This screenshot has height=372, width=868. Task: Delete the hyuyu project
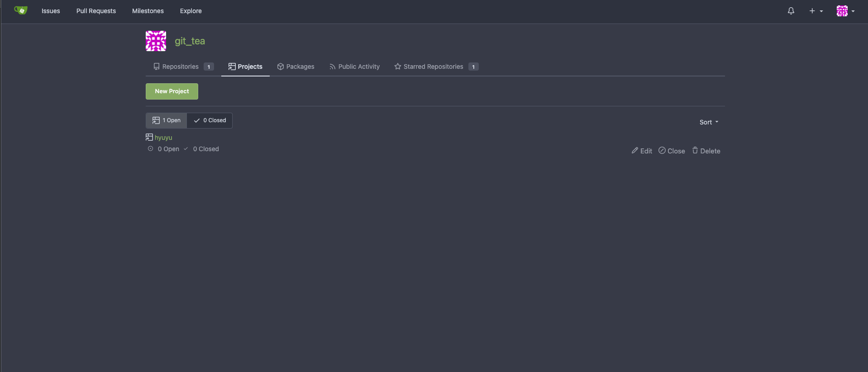706,151
